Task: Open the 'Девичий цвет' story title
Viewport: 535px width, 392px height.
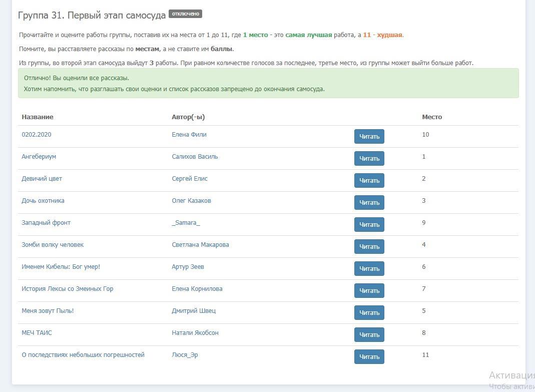Action: (42, 179)
